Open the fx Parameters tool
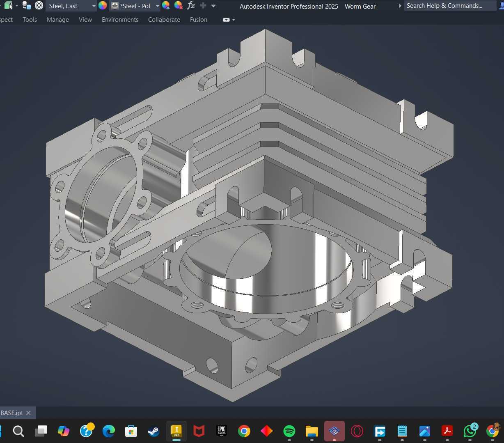 pos(191,6)
